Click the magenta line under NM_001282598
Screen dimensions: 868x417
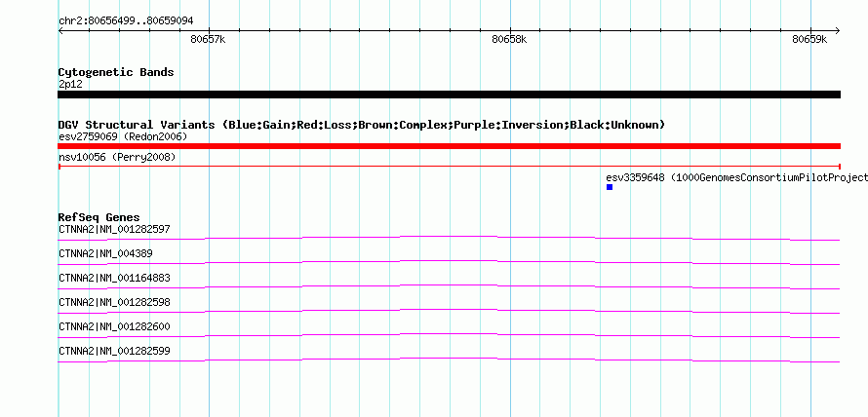[x=449, y=311]
